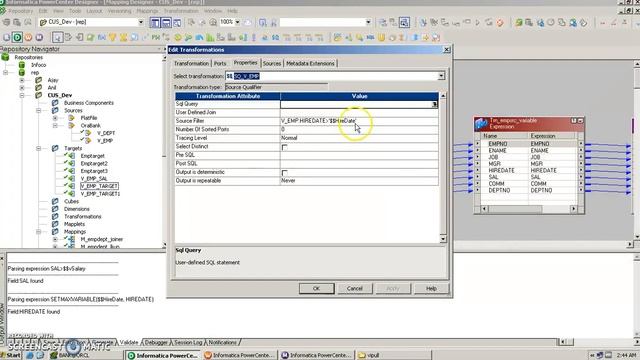This screenshot has height=360, width=640.
Task: Expand the Ajay folder node
Action: (x=22, y=80)
